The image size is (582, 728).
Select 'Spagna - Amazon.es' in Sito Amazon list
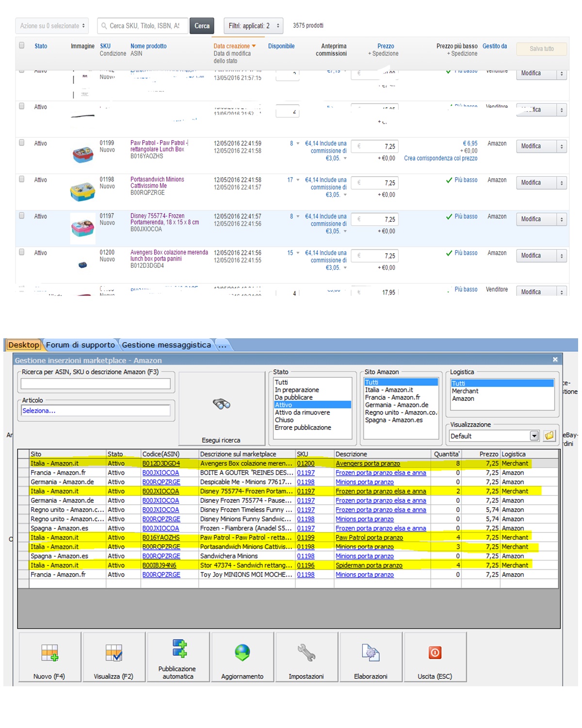click(394, 420)
